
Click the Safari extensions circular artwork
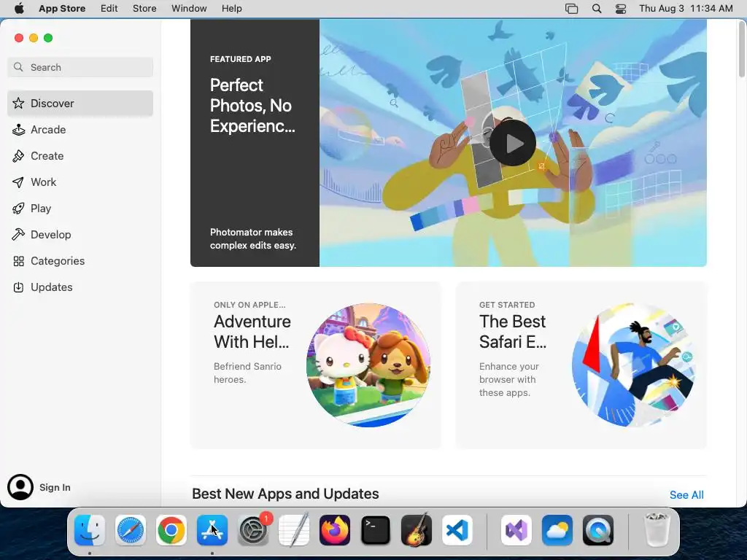[634, 365]
